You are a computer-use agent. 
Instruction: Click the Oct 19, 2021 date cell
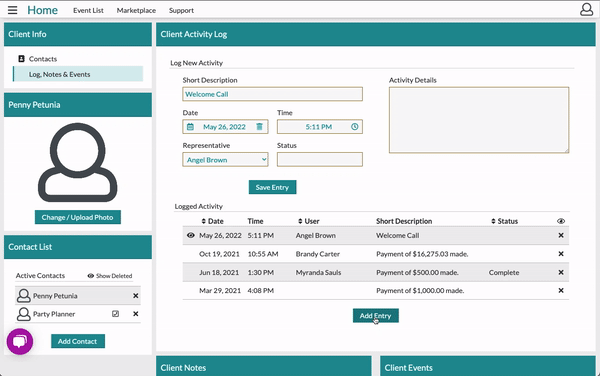click(x=219, y=254)
